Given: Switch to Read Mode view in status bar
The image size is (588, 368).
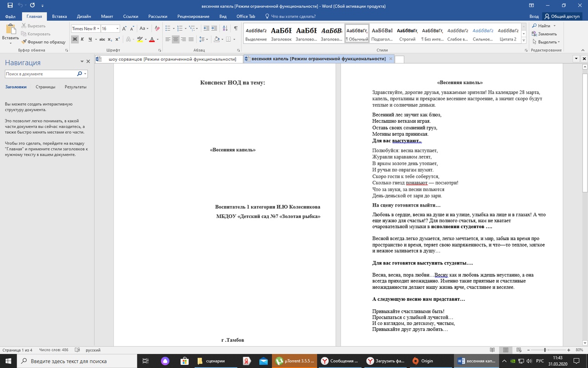Looking at the screenshot, I should (x=492, y=350).
